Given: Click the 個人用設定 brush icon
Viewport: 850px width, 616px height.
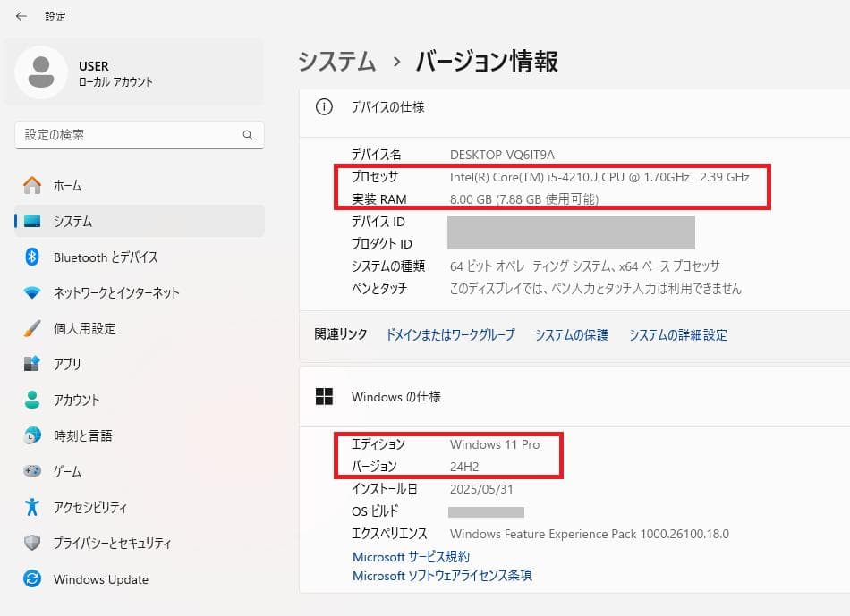Looking at the screenshot, I should point(32,328).
